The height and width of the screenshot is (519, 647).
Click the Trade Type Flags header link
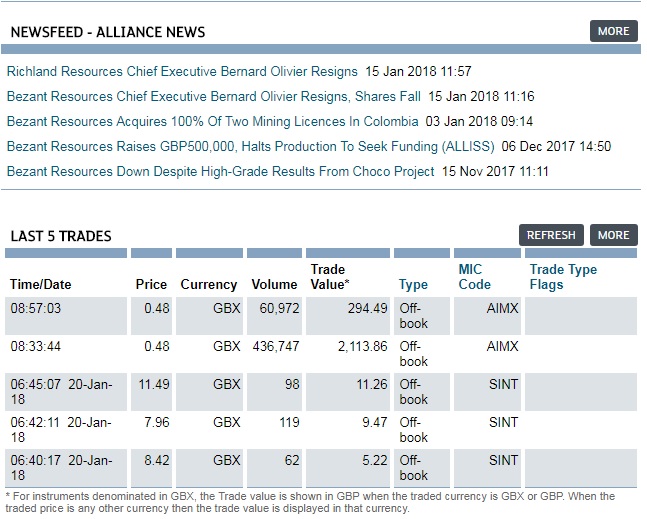point(563,277)
